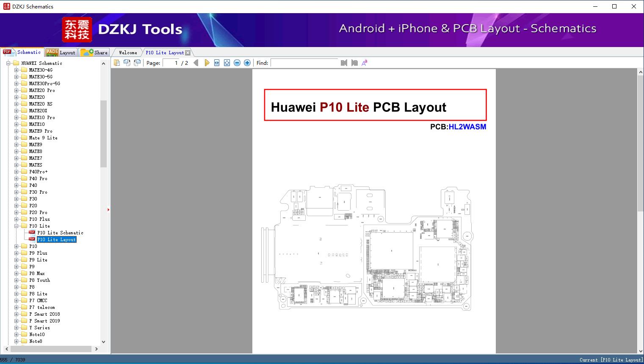Close the P10 Lite Layout tab
644x364 pixels.
188,53
